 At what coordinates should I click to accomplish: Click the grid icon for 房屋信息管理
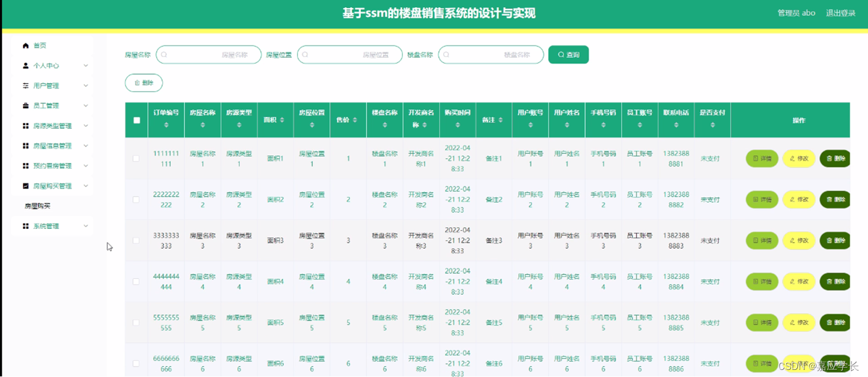tap(25, 146)
